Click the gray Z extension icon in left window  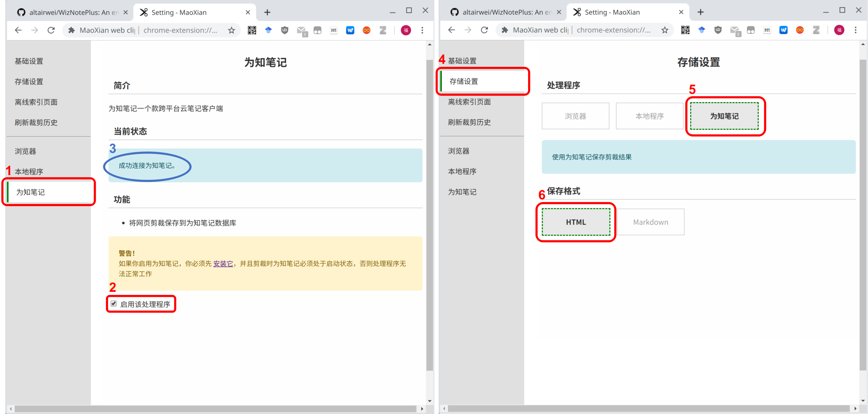[x=383, y=30]
